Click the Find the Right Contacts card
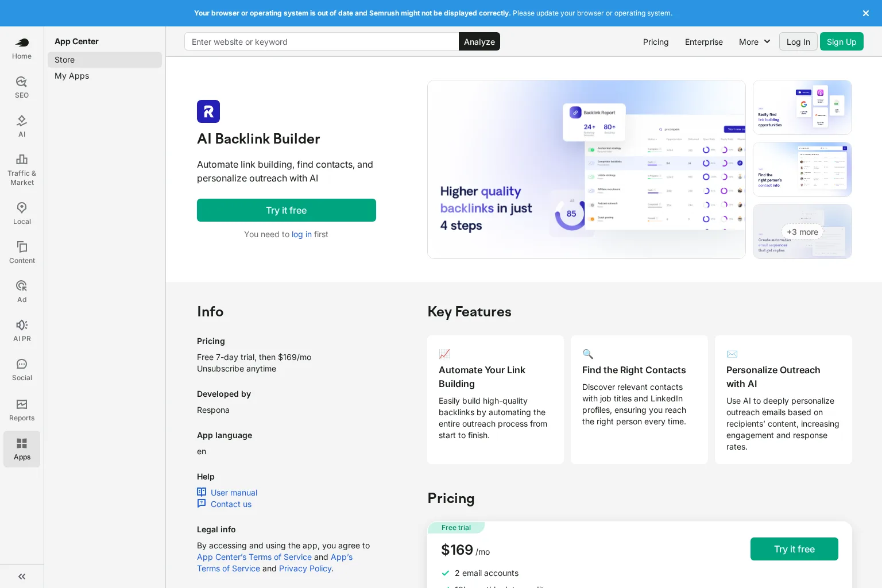The height and width of the screenshot is (588, 882). (x=639, y=400)
